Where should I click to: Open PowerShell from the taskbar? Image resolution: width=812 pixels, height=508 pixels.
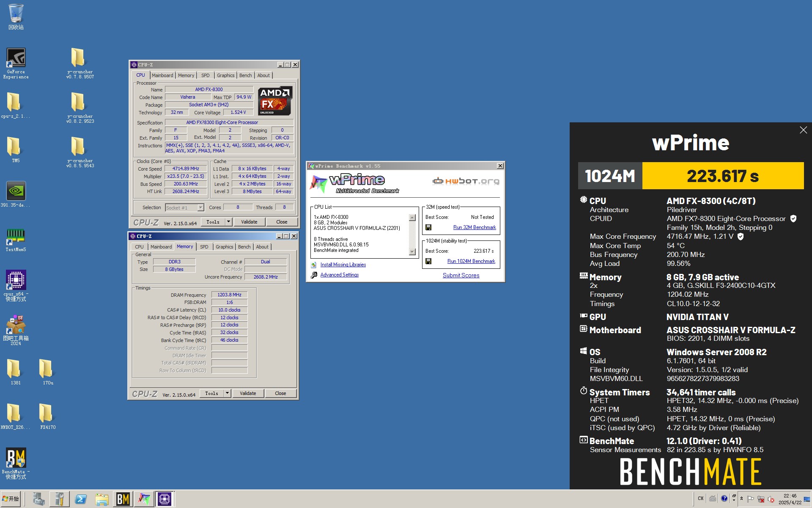point(81,499)
